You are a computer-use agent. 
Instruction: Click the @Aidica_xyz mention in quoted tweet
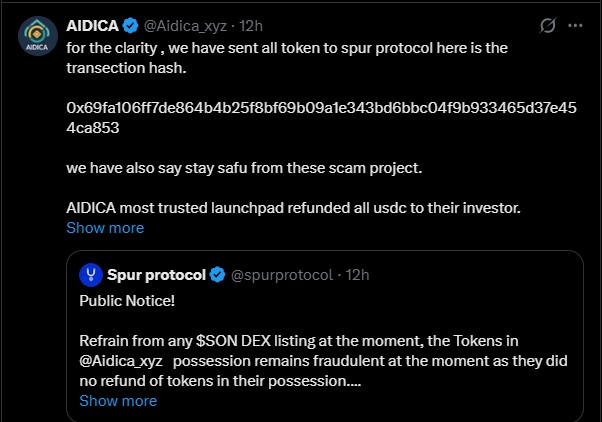pyautogui.click(x=123, y=361)
